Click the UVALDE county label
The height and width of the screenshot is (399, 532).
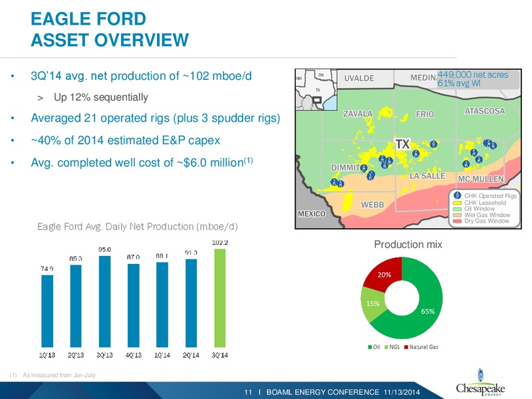359,78
